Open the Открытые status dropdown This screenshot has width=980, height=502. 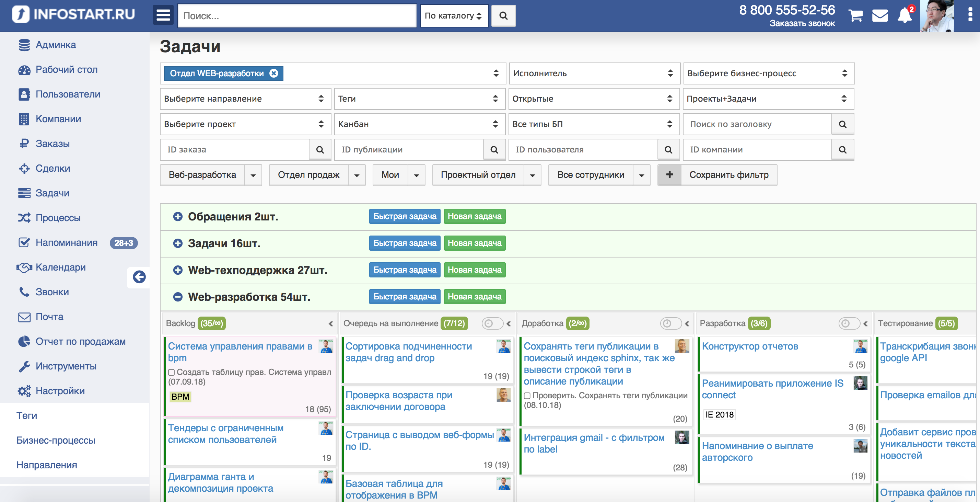(594, 99)
